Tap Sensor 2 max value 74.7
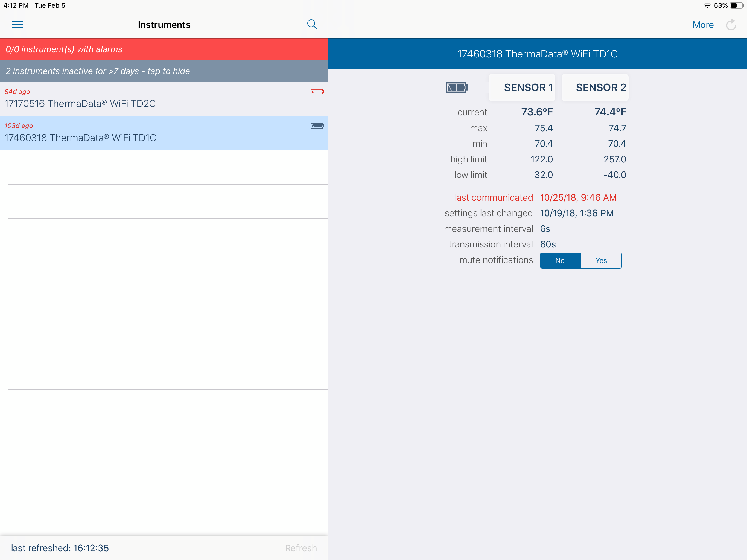Screen dimensions: 747x560 point(617,128)
